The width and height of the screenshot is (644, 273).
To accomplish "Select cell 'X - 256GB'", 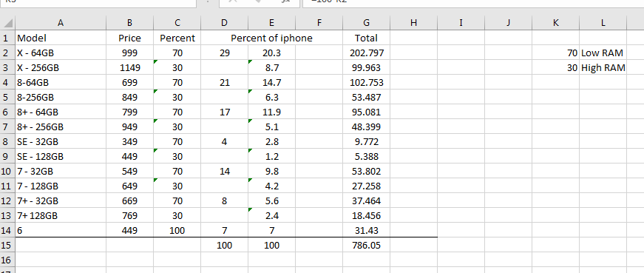I will coord(61,68).
